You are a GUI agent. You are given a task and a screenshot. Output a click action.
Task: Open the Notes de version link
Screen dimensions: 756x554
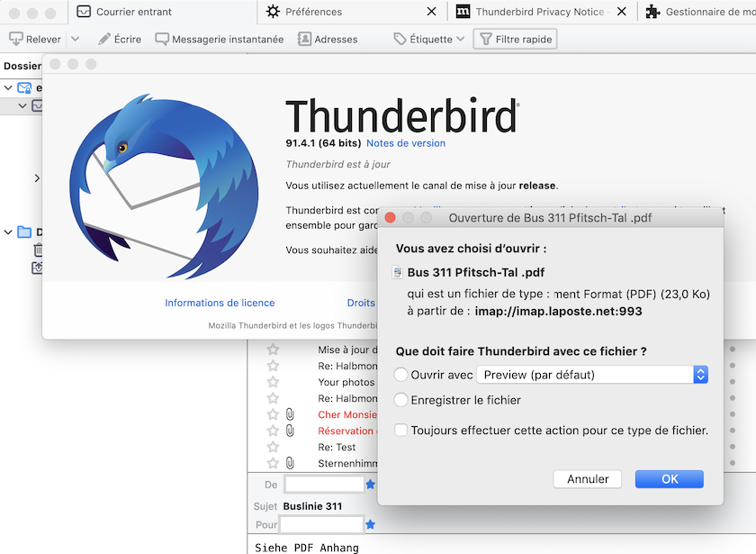(x=406, y=143)
